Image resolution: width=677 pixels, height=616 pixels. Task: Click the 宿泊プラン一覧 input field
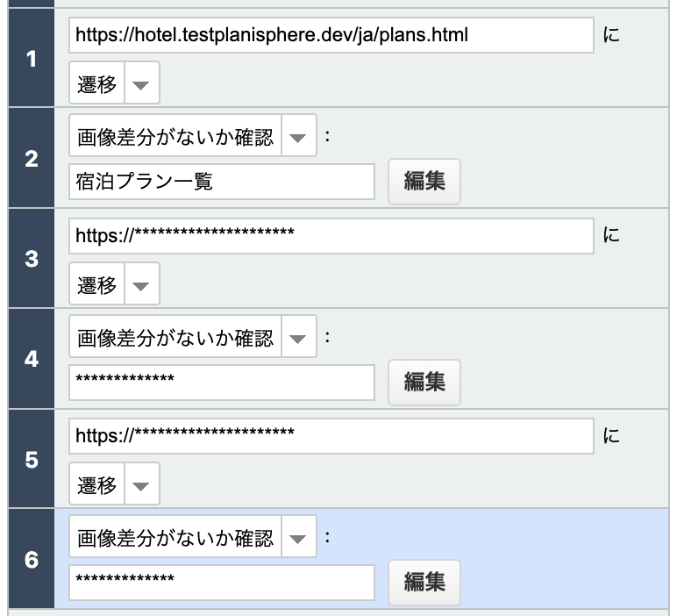(x=222, y=182)
